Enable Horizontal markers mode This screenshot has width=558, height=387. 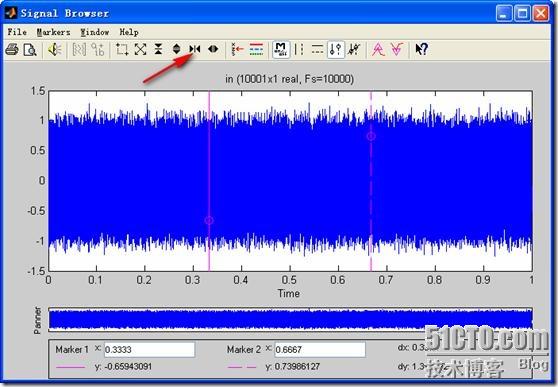click(317, 49)
